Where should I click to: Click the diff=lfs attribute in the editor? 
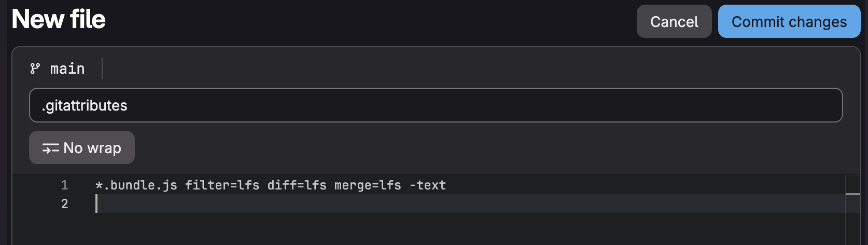coord(297,185)
